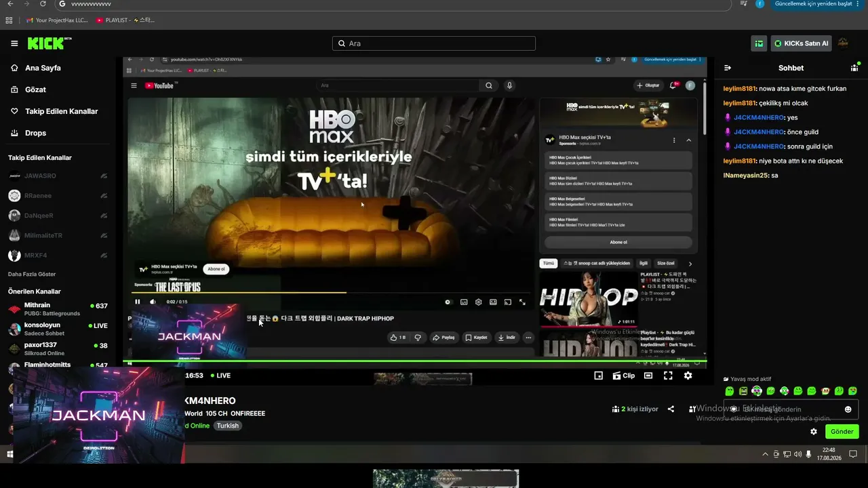Viewport: 868px width, 488px height.
Task: Collapse the Sohbet chat panel
Action: [728, 68]
